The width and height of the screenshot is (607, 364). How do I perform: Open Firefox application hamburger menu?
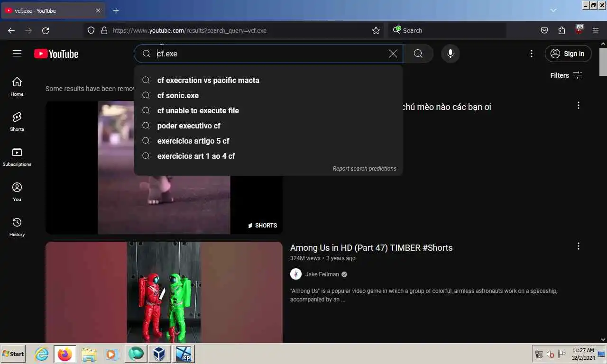tap(596, 30)
